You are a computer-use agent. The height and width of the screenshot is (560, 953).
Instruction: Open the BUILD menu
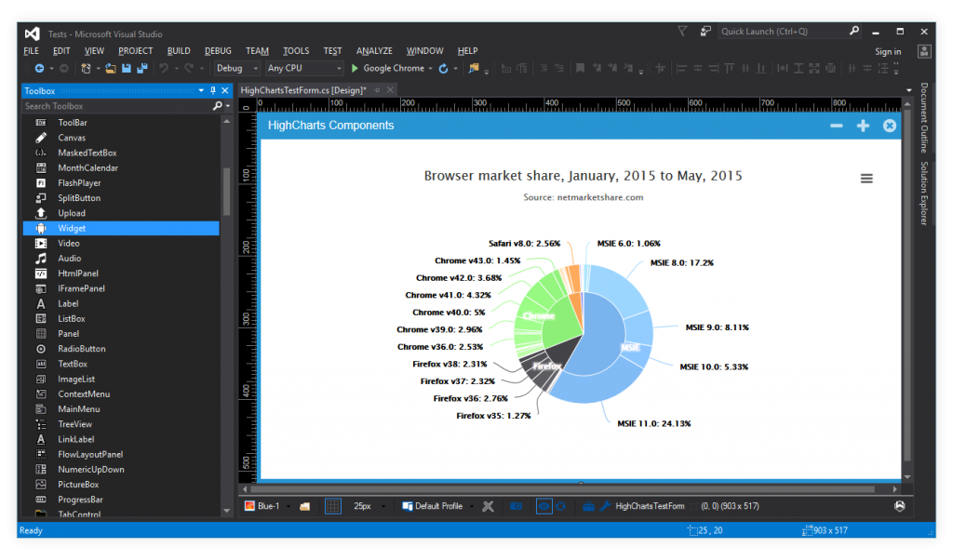179,51
